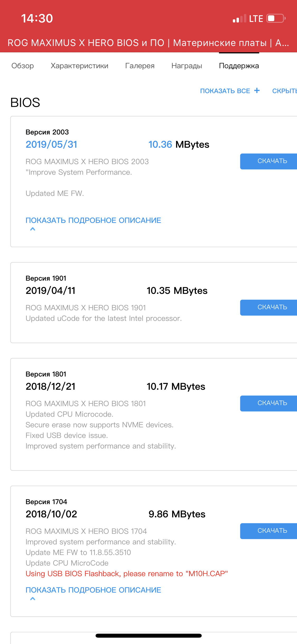The image size is (297, 644).
Task: Tap the battery icon in status bar
Action: 276,19
